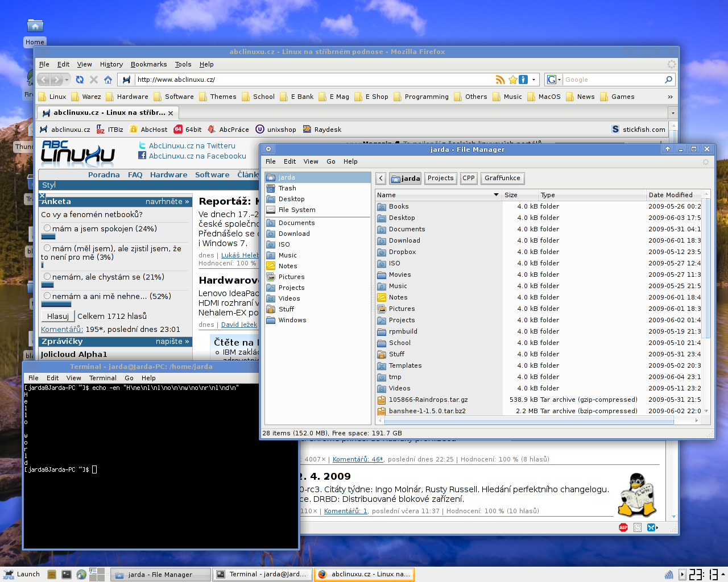Select poll option "mám (měl jsem), ale zjistil jsem"

[47, 248]
